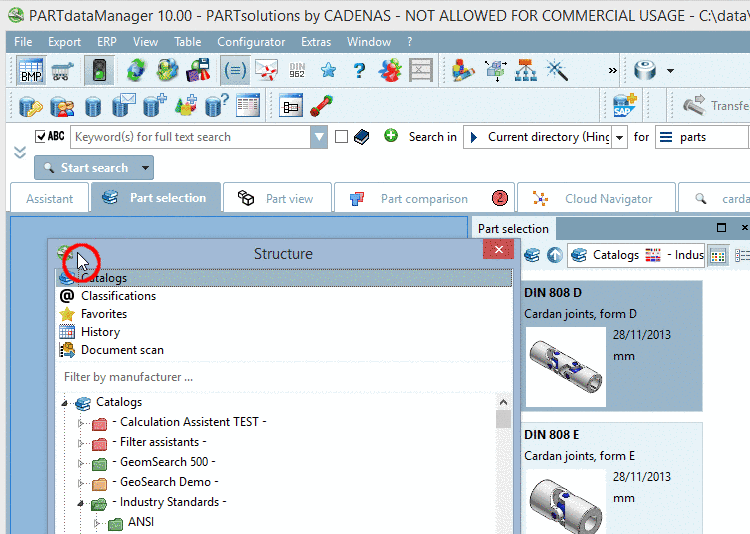Click the magic wand icon
The image size is (750, 534).
pyautogui.click(x=557, y=71)
